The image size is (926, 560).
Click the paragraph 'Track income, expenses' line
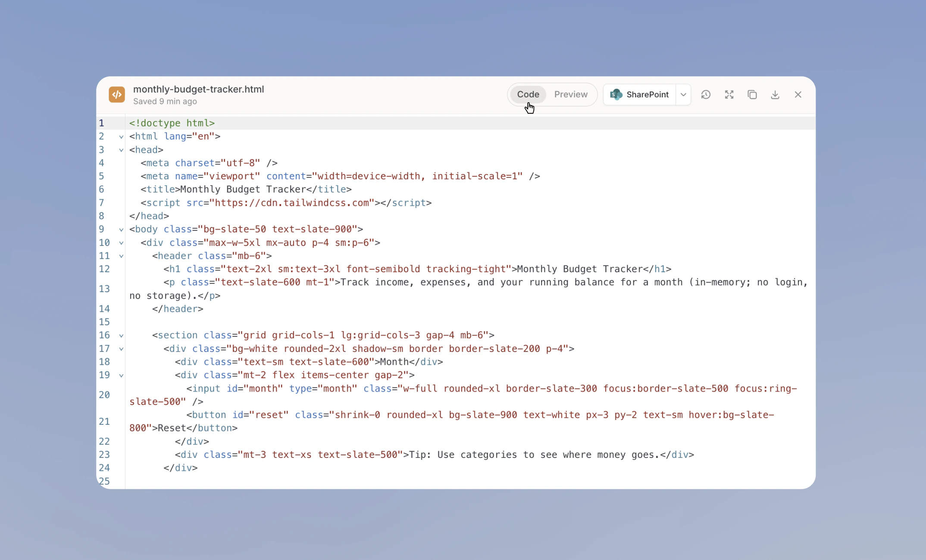(468, 289)
